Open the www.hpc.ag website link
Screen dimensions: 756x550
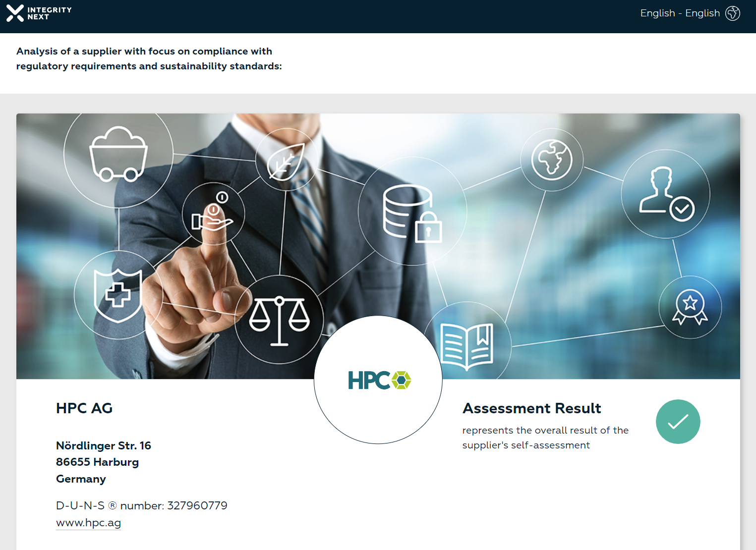click(x=88, y=523)
